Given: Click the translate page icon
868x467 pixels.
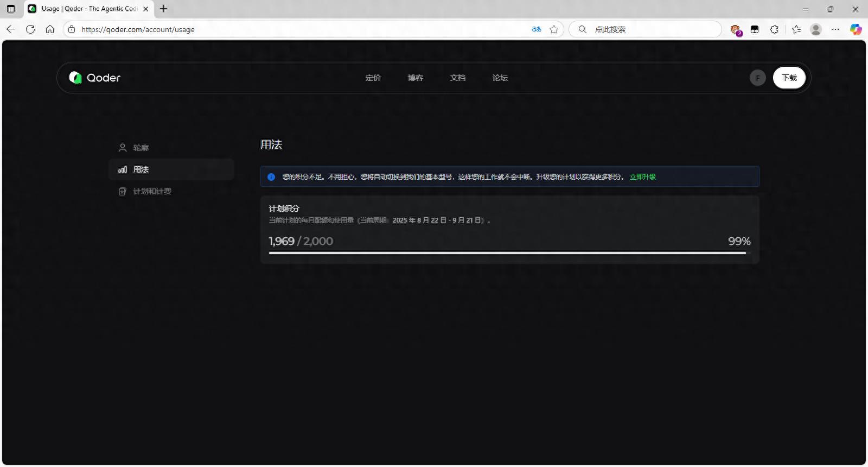Looking at the screenshot, I should (537, 29).
